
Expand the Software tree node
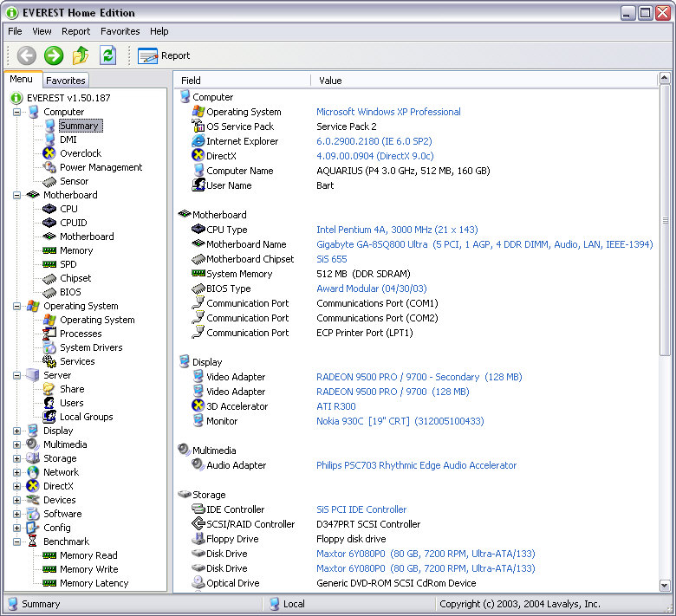click(16, 514)
